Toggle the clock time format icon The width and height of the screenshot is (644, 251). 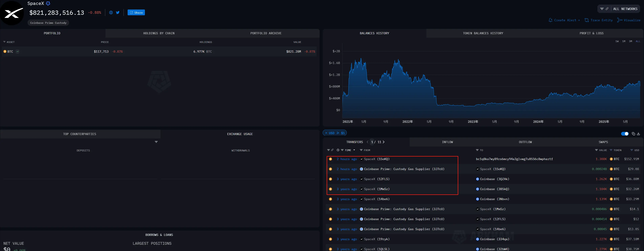[x=338, y=150]
